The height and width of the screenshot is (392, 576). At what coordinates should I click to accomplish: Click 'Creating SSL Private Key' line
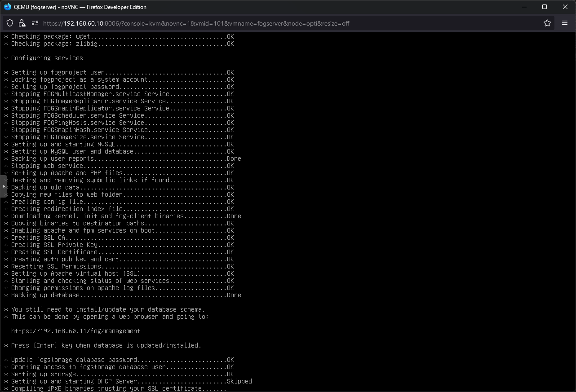pos(119,245)
